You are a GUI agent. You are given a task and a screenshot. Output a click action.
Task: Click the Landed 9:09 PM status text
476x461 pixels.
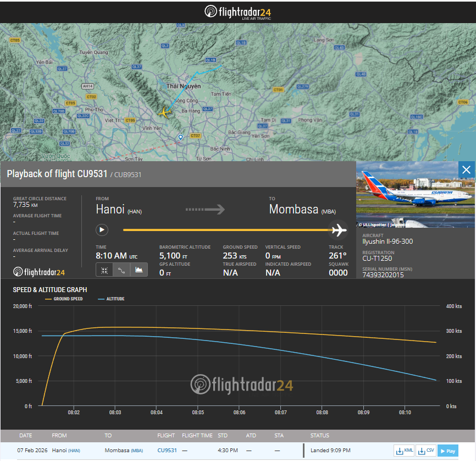[330, 451]
